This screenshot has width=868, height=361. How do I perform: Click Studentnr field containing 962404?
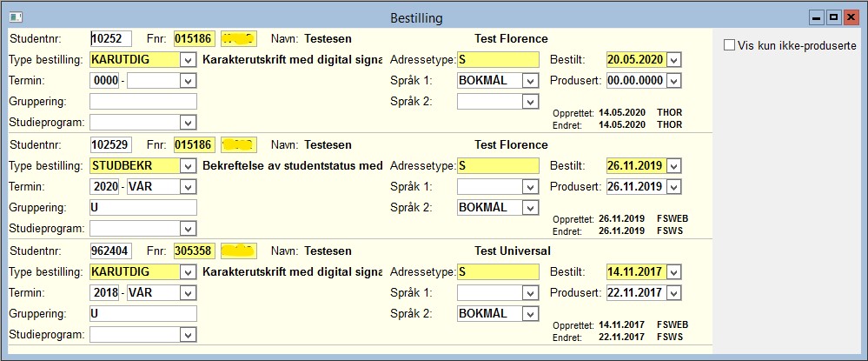pos(110,251)
